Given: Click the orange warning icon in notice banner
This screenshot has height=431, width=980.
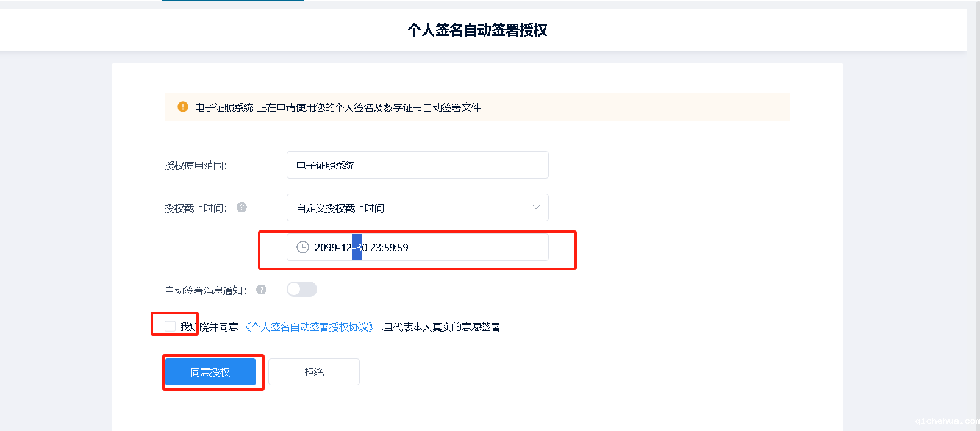Looking at the screenshot, I should (183, 107).
